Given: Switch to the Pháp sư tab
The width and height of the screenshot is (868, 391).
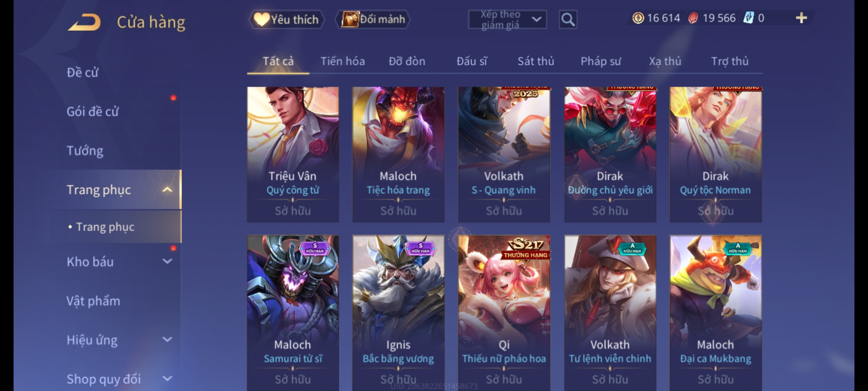Looking at the screenshot, I should click(x=601, y=61).
